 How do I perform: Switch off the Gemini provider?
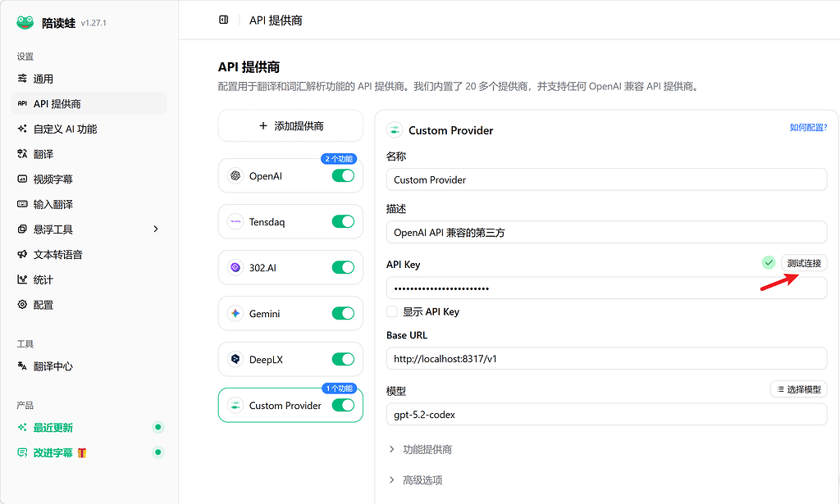click(343, 314)
